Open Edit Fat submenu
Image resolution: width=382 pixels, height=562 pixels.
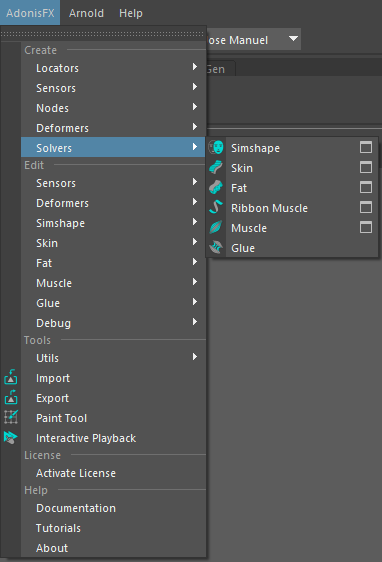click(113, 263)
